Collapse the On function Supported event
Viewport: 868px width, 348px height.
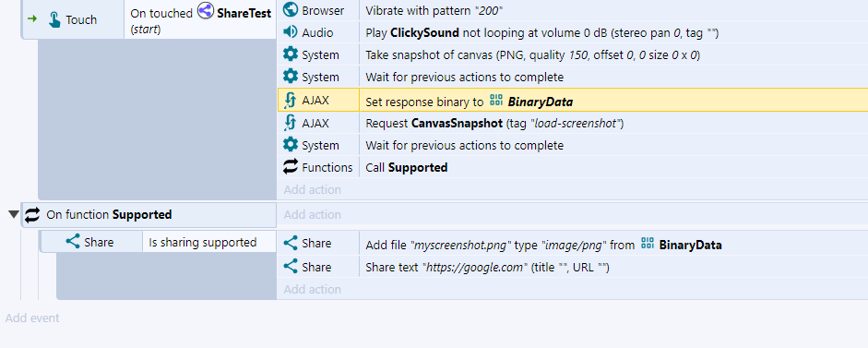click(x=14, y=214)
